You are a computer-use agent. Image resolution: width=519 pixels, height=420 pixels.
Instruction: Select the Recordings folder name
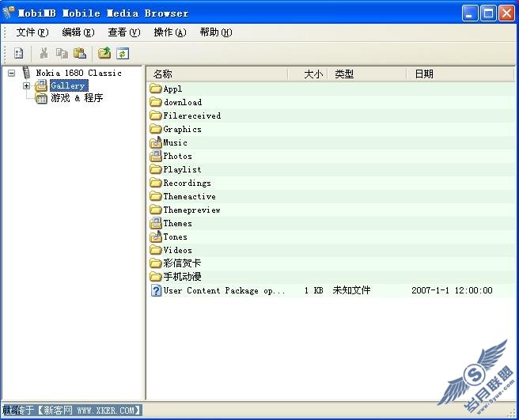point(187,183)
